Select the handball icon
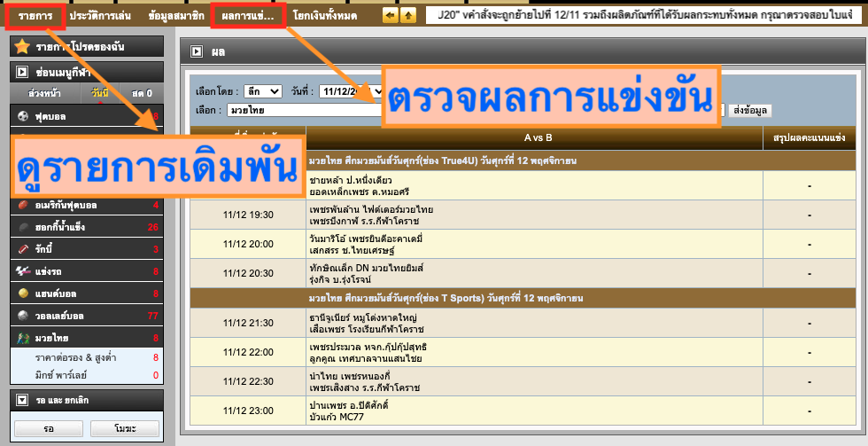The height and width of the screenshot is (446, 868). point(23,293)
